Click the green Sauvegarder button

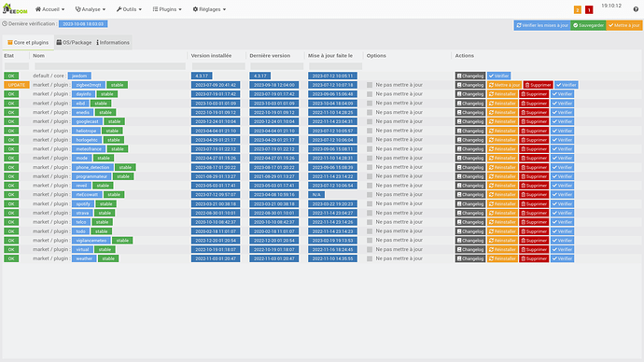click(588, 25)
